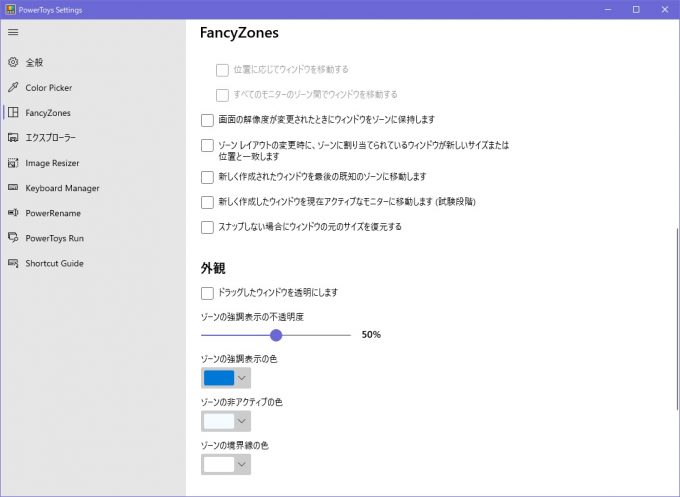Expand the ゾーンの境界線の色 dropdown arrow

point(242,464)
